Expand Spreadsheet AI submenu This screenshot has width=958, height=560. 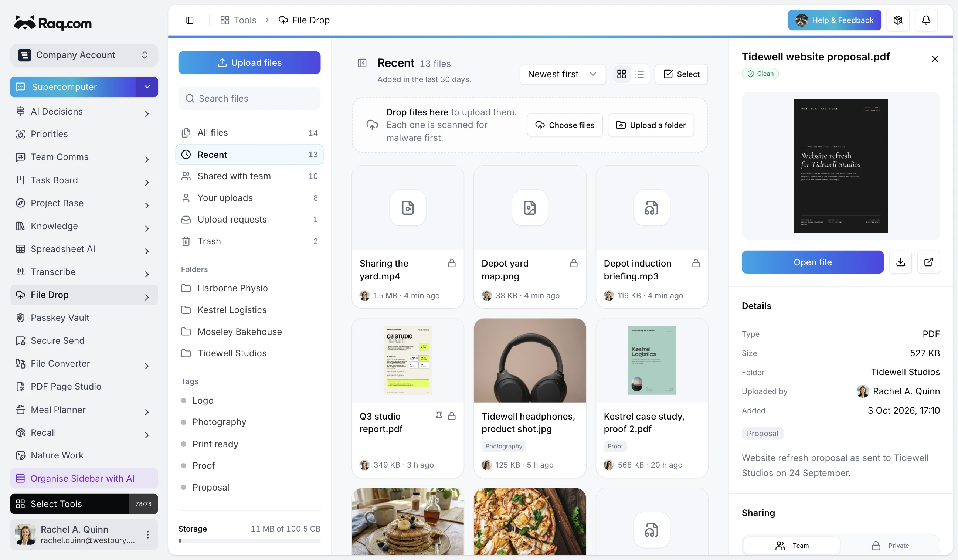click(x=147, y=251)
